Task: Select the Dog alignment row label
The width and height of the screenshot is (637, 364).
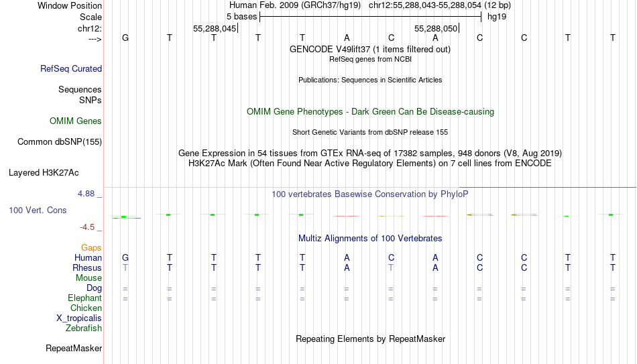Action: 95,288
